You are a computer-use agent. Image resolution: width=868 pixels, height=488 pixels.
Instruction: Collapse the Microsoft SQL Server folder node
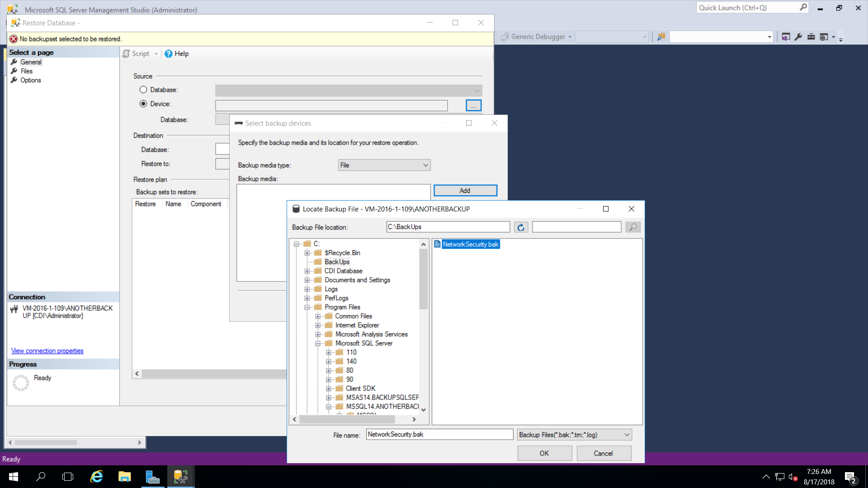click(x=318, y=343)
